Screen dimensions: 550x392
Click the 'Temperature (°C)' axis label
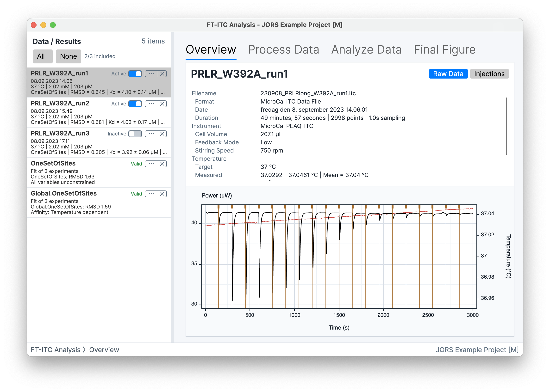pos(508,256)
